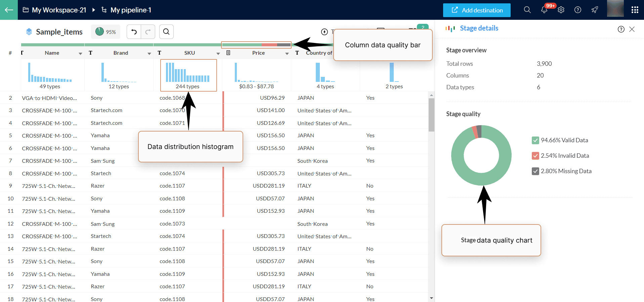
Task: Click the Price column quality bar
Action: (256, 45)
